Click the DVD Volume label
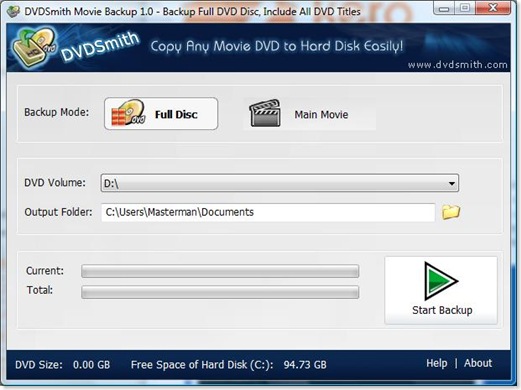 coord(55,183)
